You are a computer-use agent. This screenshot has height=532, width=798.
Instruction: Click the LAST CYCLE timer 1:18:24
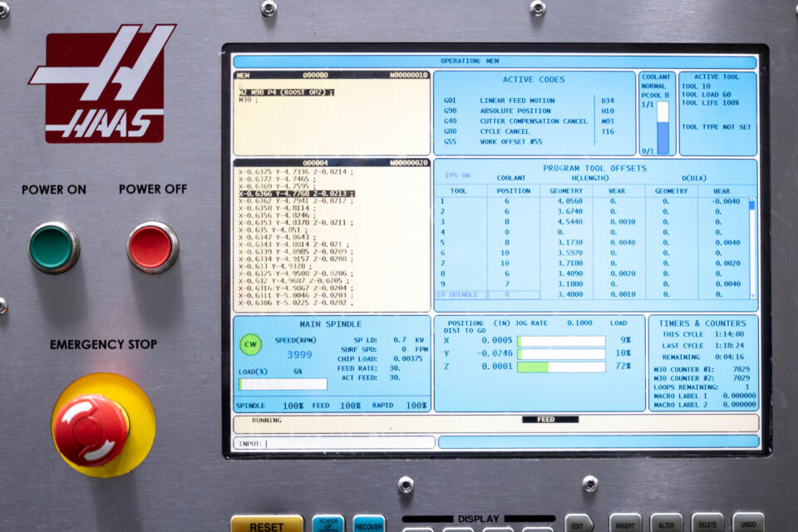click(x=729, y=346)
